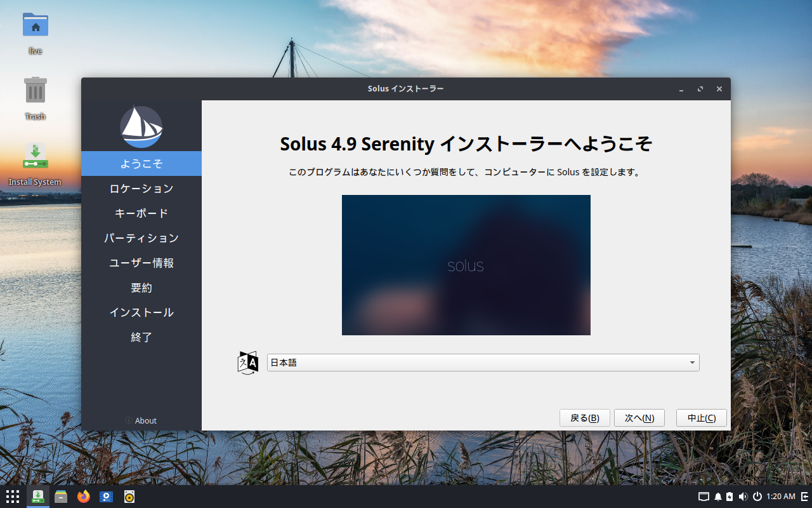Maximize the Solus installer window
The width and height of the screenshot is (812, 508).
click(700, 90)
